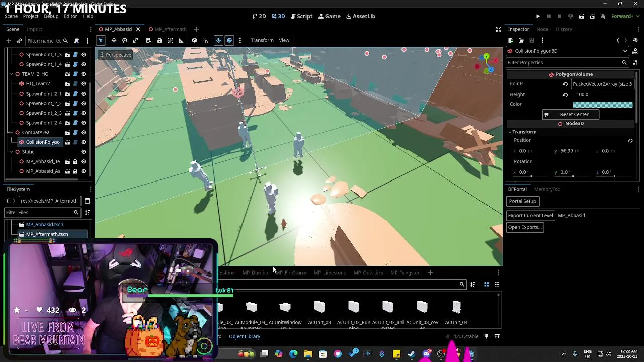Collapse the Transform section in Inspector
Screen dimensions: 644x362
tap(510, 132)
